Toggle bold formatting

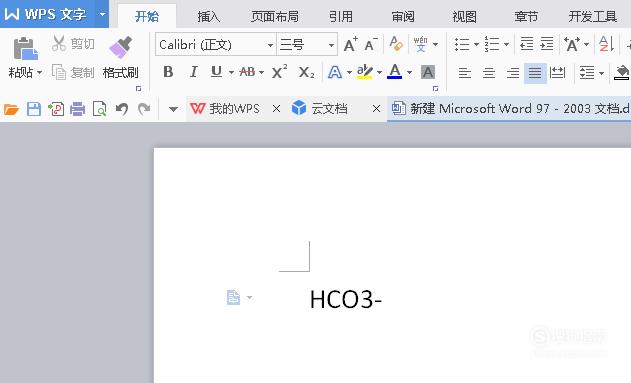click(168, 72)
